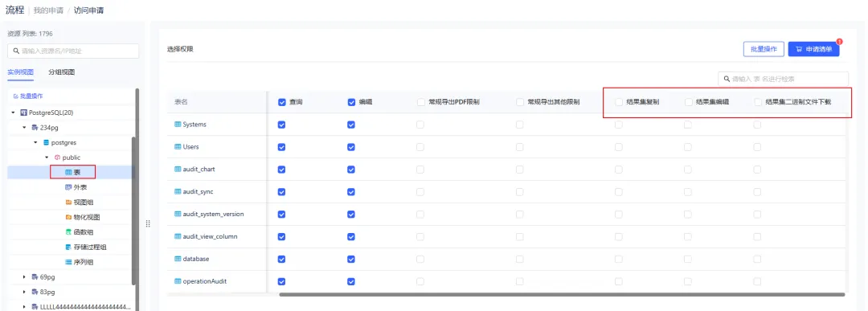The height and width of the screenshot is (311, 868).
Task: Click the resource tree vertical scrollbar
Action: point(134,211)
